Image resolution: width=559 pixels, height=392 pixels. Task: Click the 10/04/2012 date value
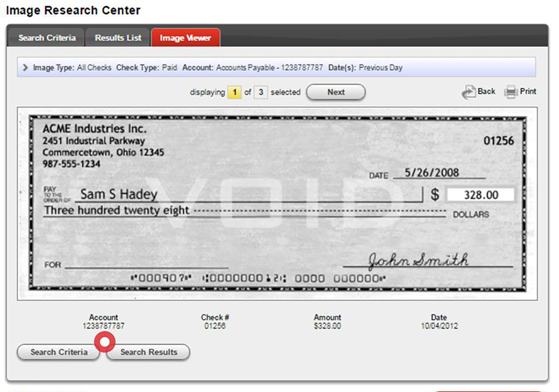(x=439, y=326)
